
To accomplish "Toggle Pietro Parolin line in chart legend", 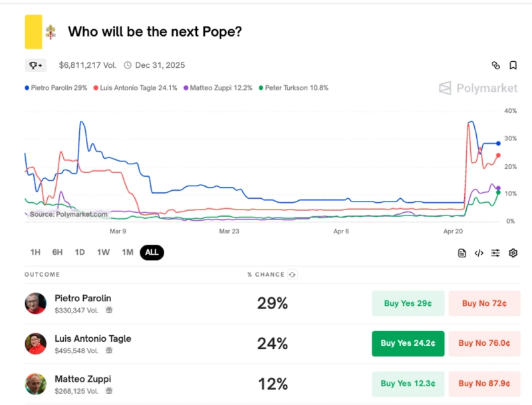I will click(x=56, y=88).
